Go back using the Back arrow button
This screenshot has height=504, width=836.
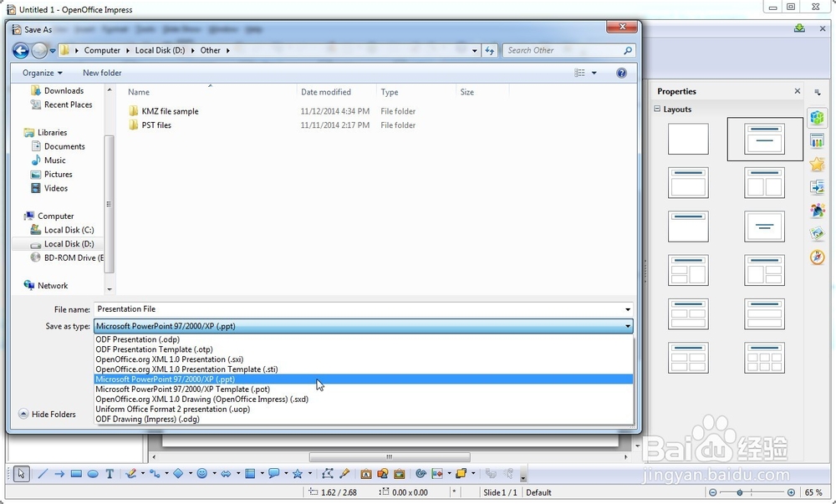coord(21,51)
